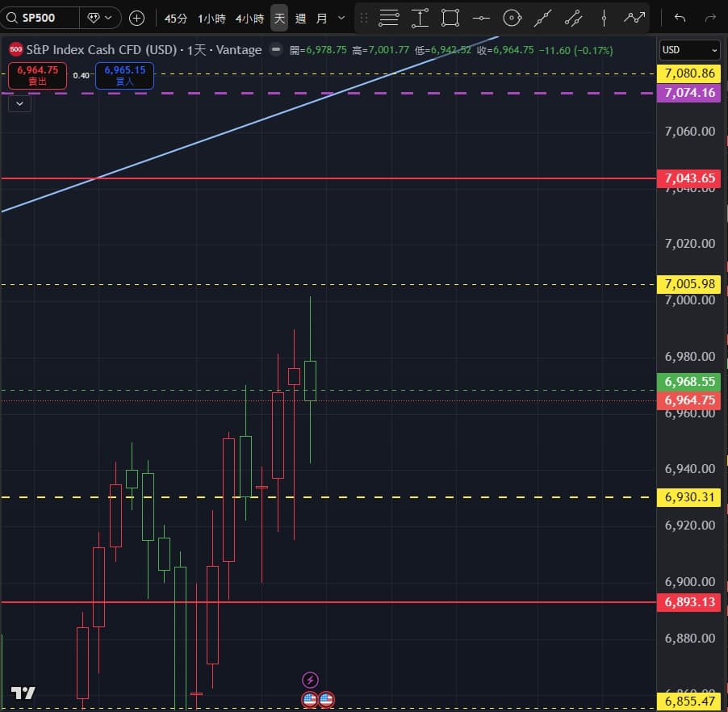Select the 天 daily timeframe
The image size is (728, 712).
point(279,18)
